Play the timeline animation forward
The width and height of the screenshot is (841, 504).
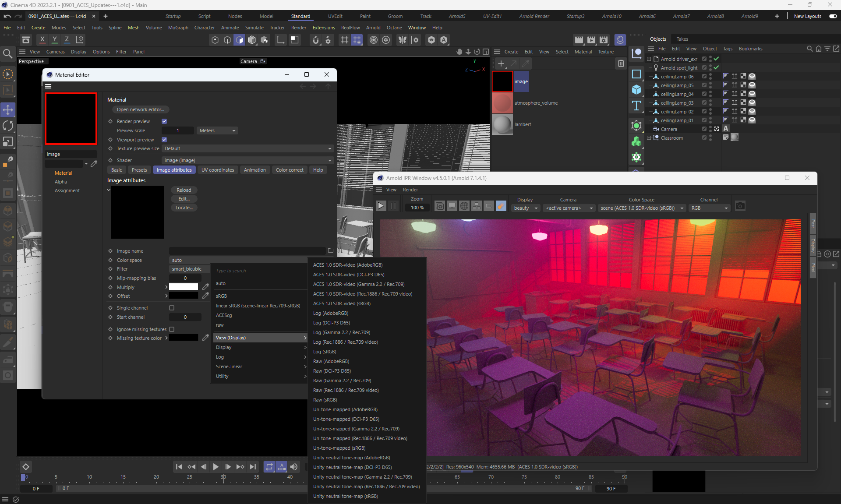216,467
